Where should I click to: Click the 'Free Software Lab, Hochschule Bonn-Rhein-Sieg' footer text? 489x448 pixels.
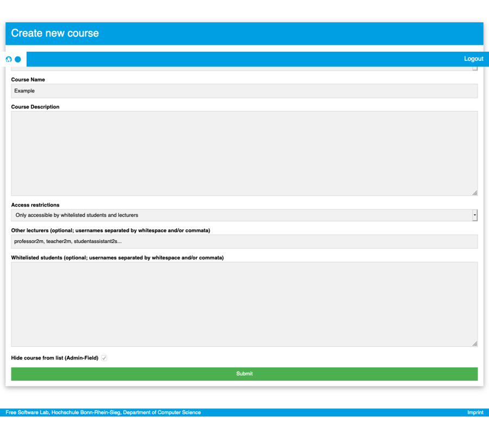coord(103,413)
